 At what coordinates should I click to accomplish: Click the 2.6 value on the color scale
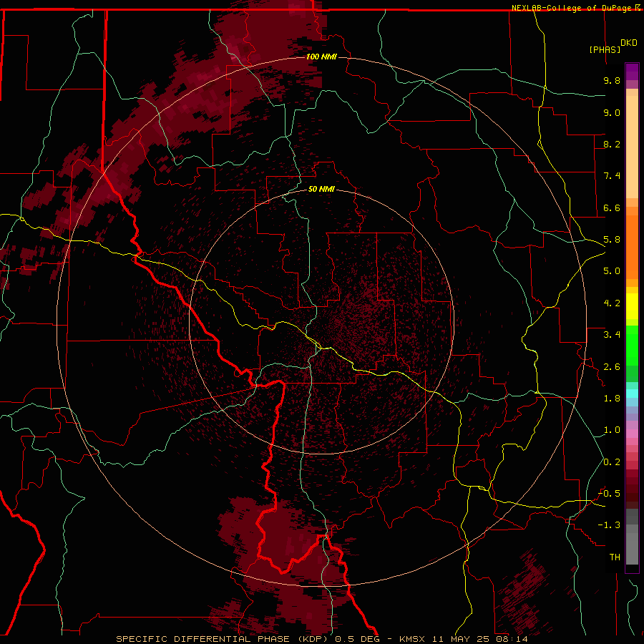point(612,367)
